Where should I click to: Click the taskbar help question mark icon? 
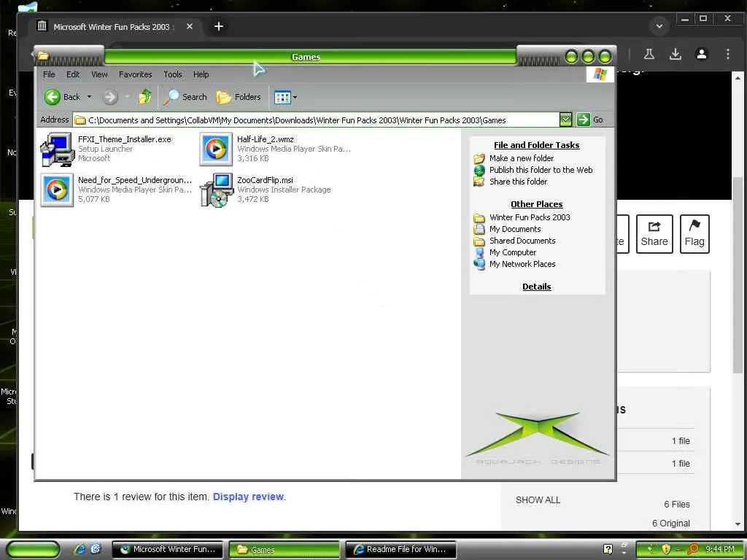[x=608, y=549]
